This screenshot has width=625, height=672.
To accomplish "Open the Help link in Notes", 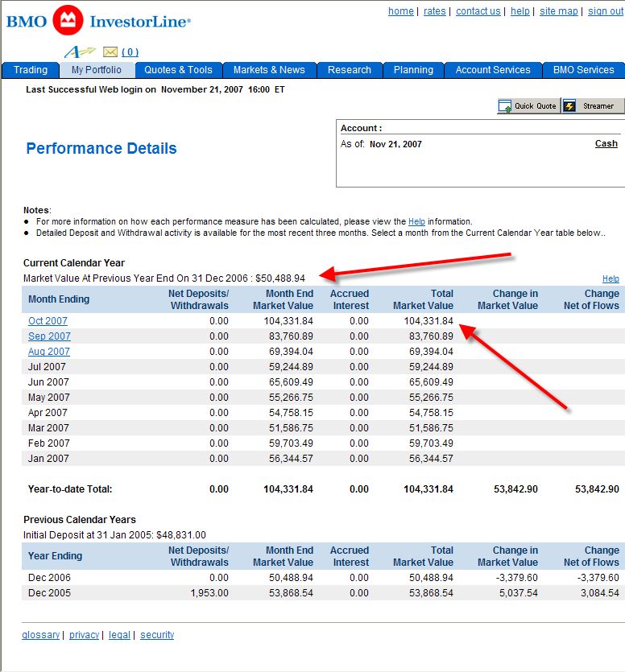I will [416, 221].
